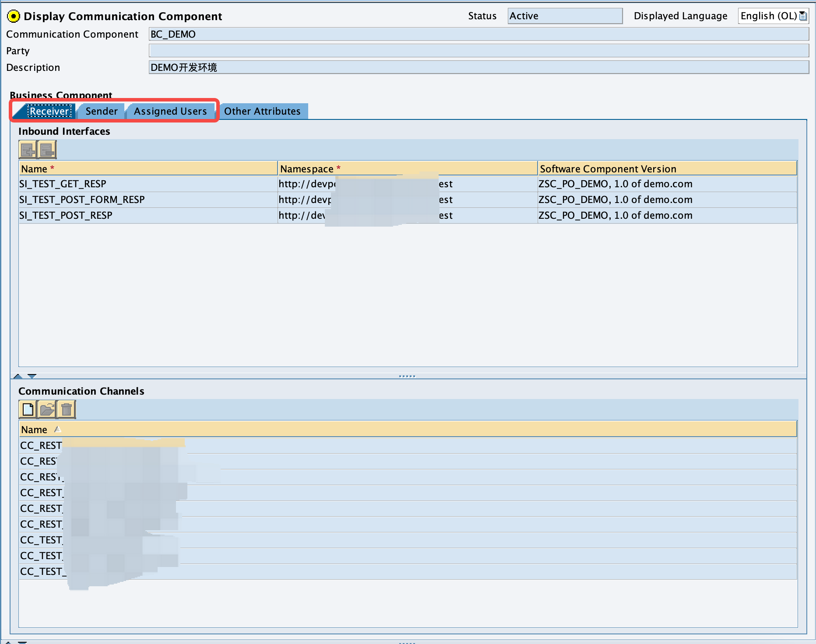Click the empty Party field
Image resolution: width=816 pixels, height=644 pixels.
(479, 51)
